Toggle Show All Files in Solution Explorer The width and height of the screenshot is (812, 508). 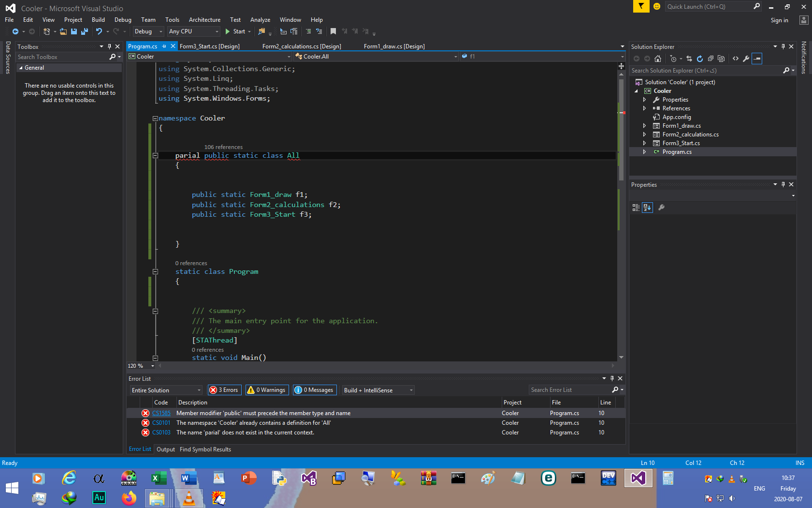(721, 59)
